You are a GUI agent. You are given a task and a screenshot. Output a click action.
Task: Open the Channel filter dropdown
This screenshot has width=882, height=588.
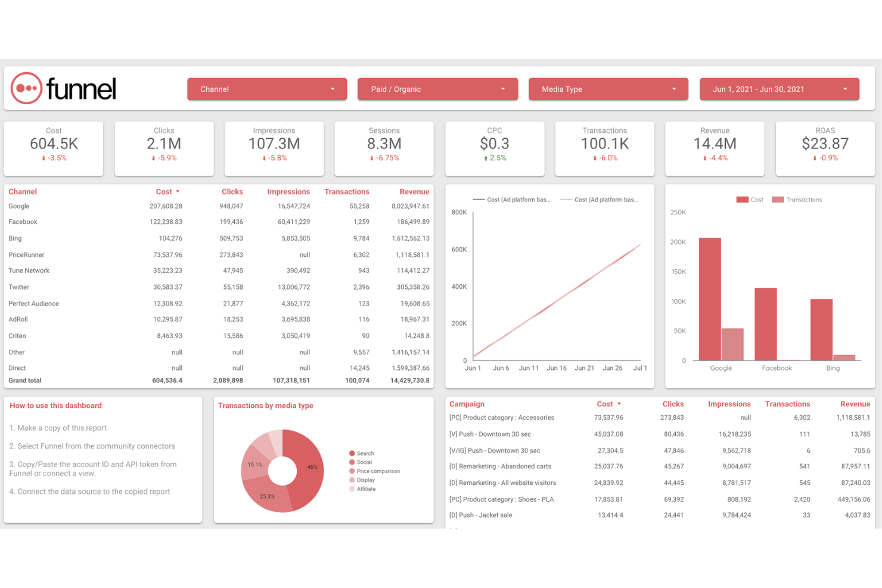[267, 89]
